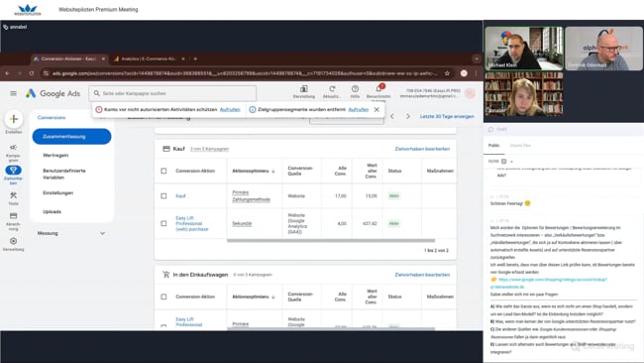Screen dimensions: 644x363
Task: Go to next date range arrow
Action: (x=408, y=116)
